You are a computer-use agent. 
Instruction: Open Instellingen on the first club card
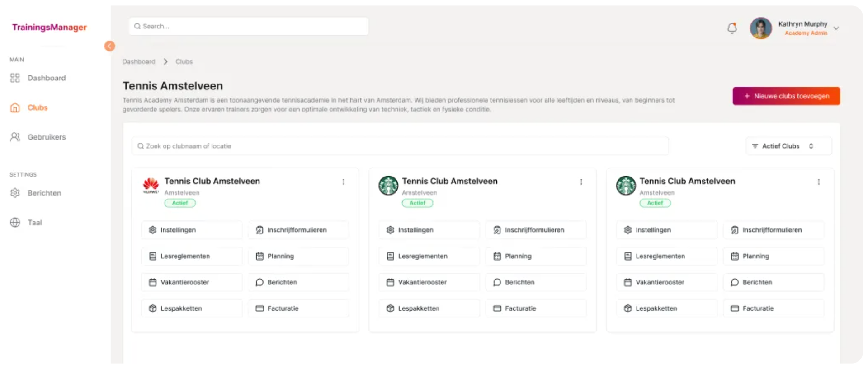192,230
